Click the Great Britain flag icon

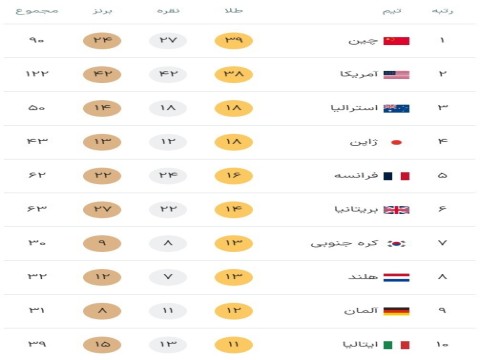coord(396,210)
